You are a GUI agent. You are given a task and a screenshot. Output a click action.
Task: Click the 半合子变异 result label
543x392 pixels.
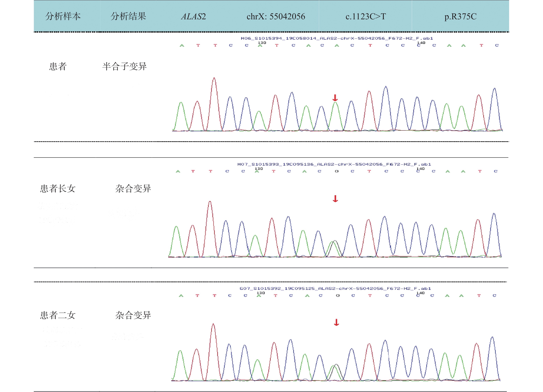click(124, 67)
